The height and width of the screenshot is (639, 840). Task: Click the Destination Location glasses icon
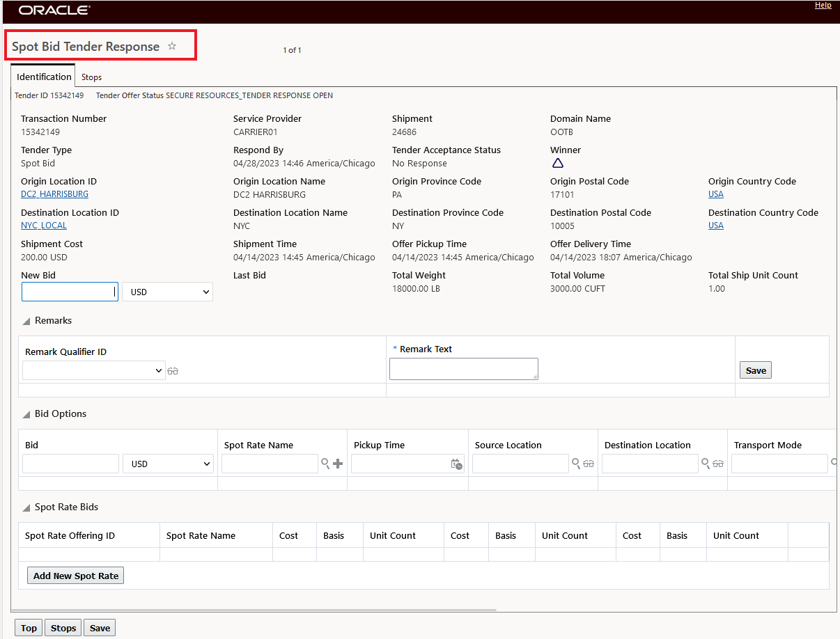pos(718,464)
